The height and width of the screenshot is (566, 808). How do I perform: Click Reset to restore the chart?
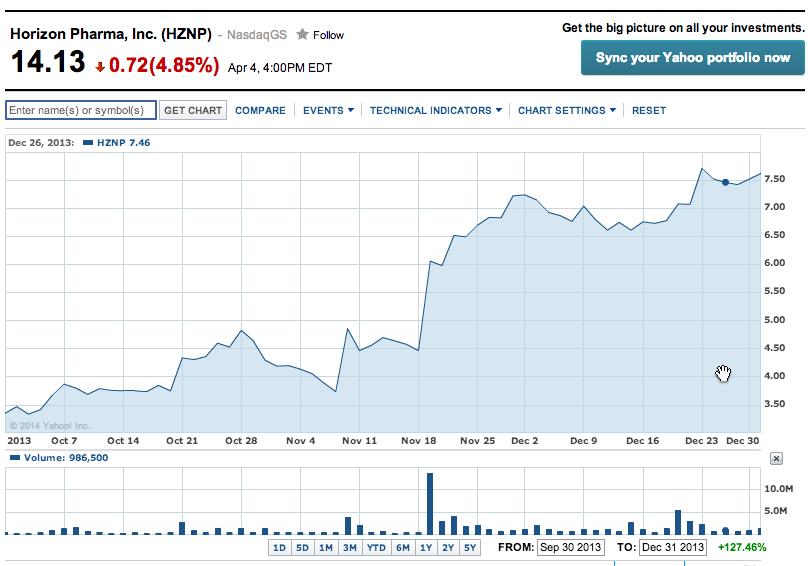649,110
